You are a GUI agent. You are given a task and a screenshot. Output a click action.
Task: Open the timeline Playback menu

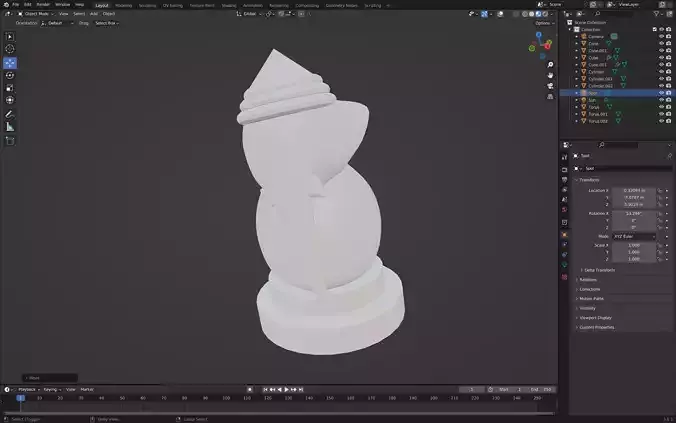tap(28, 389)
